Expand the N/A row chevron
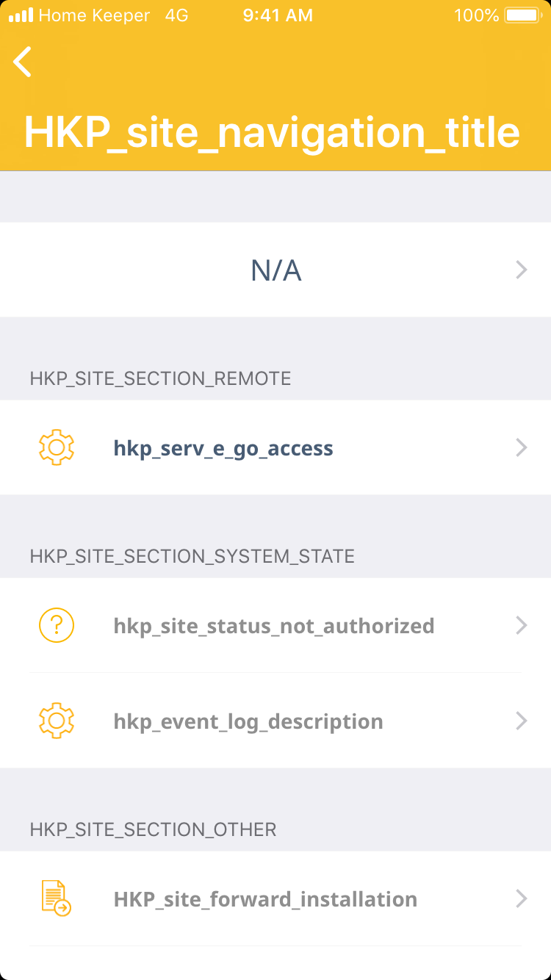The height and width of the screenshot is (980, 551). (522, 270)
